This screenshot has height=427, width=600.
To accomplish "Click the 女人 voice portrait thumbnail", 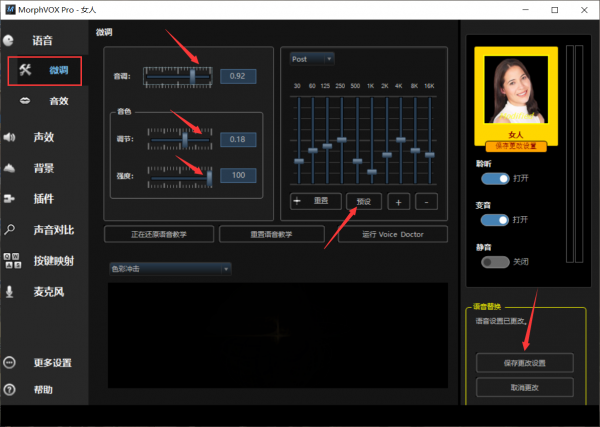I will (516, 90).
